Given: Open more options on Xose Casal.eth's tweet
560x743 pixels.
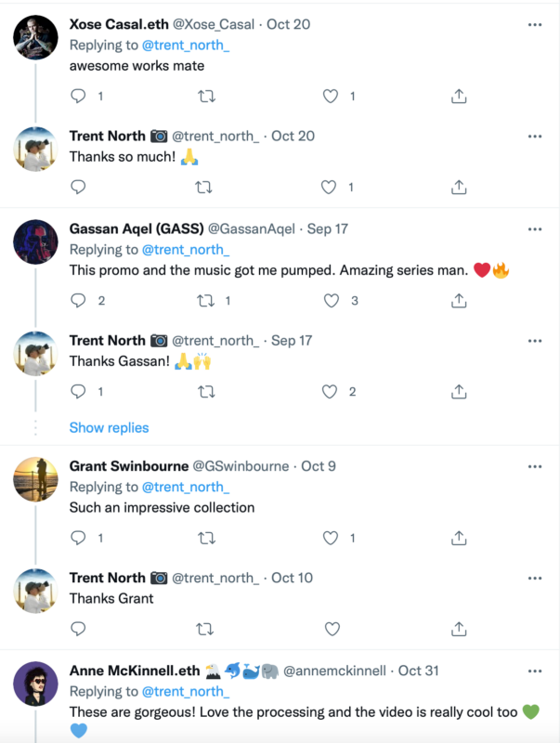Looking at the screenshot, I should (535, 25).
